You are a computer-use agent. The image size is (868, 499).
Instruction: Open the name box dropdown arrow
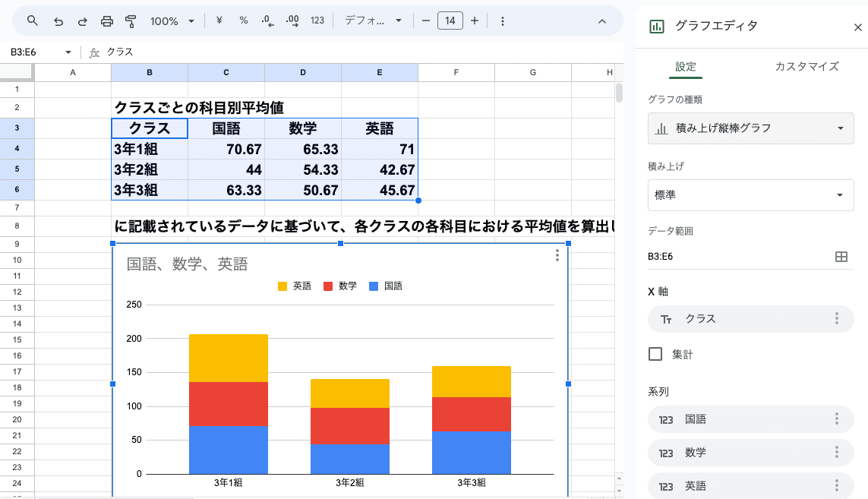pos(68,52)
